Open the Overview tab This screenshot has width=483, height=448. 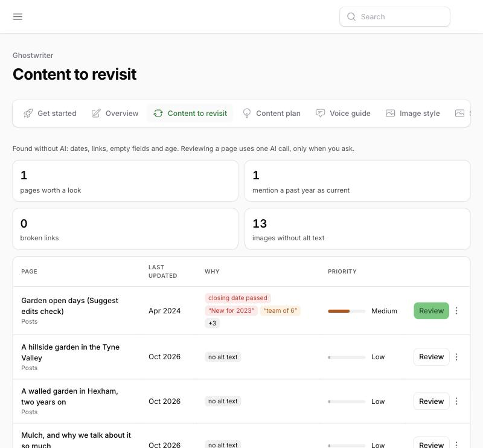[115, 114]
